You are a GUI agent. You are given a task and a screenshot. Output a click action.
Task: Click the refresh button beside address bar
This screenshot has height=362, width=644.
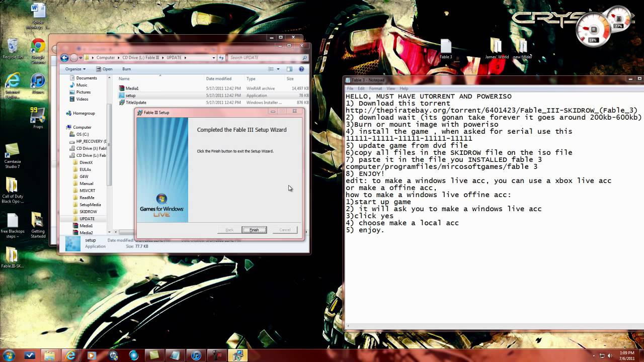(x=221, y=58)
